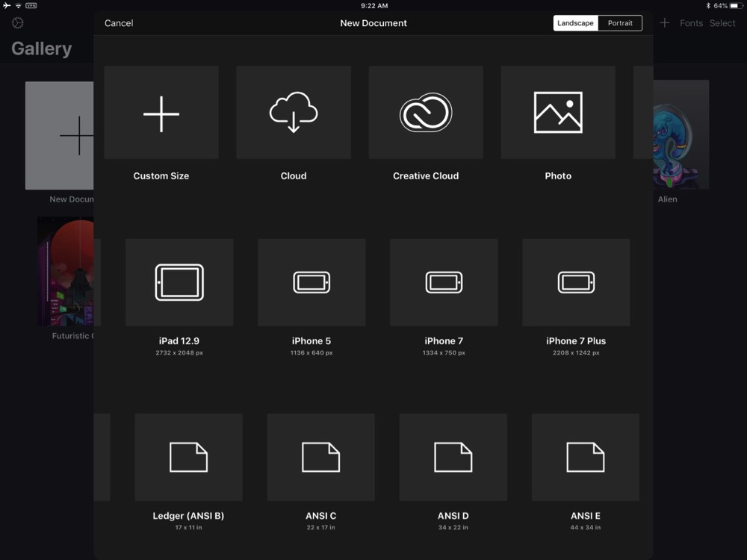
Task: Open the Futuristic City artwork thumbnail
Action: [x=66, y=272]
